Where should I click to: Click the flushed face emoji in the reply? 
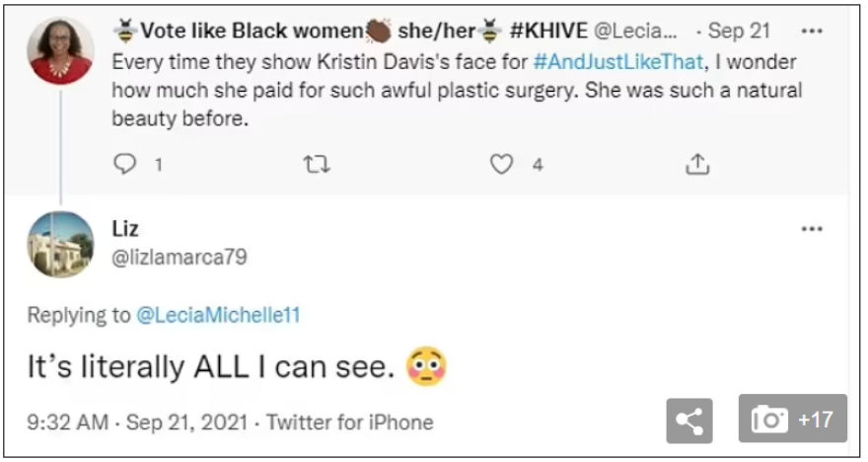[x=426, y=367]
